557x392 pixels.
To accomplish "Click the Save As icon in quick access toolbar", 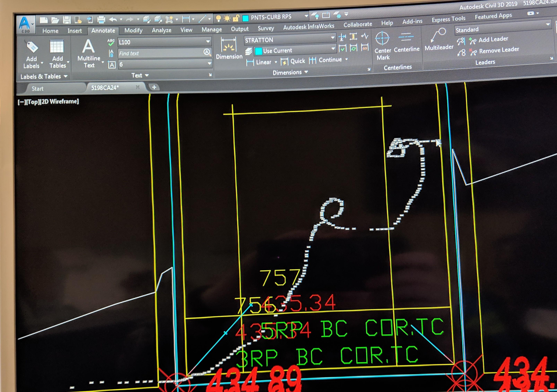I will pyautogui.click(x=78, y=20).
